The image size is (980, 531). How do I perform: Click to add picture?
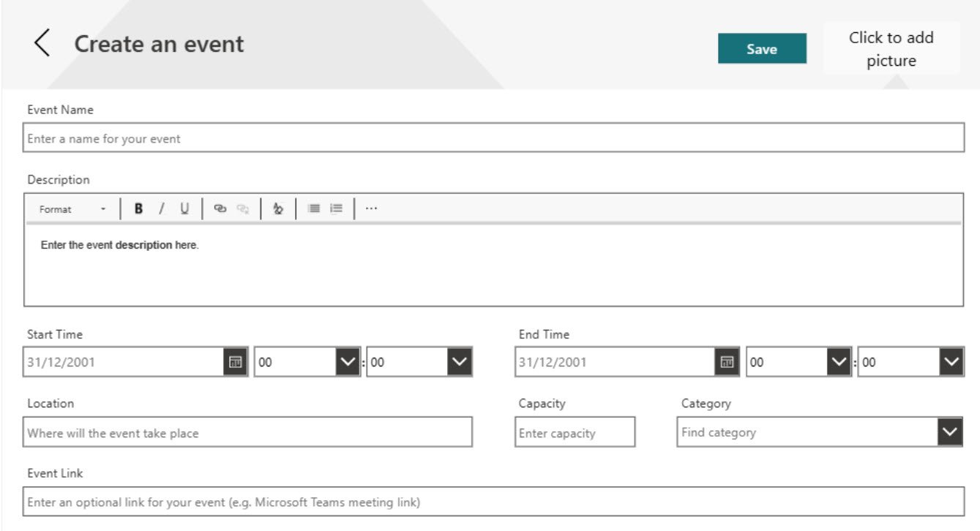891,49
